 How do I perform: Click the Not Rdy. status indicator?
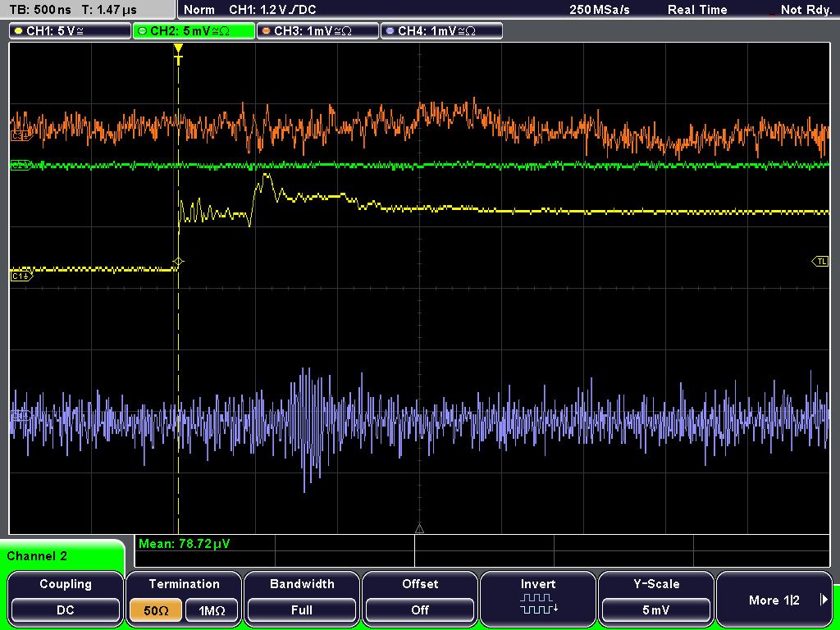pyautogui.click(x=806, y=10)
